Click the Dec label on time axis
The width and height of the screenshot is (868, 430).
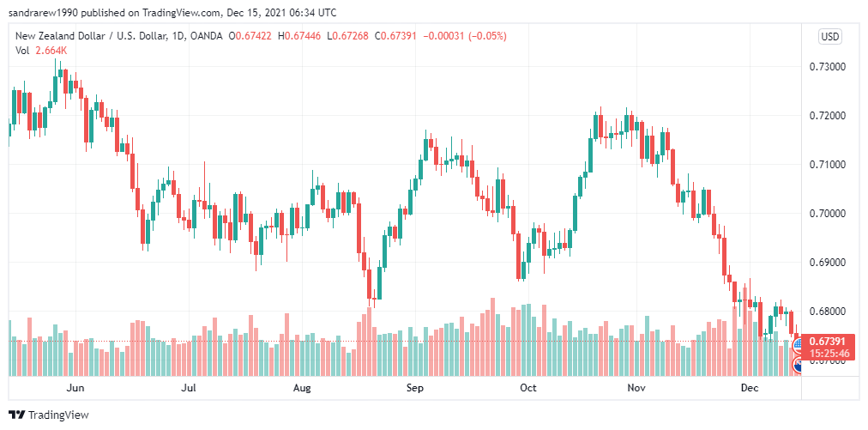pos(750,388)
